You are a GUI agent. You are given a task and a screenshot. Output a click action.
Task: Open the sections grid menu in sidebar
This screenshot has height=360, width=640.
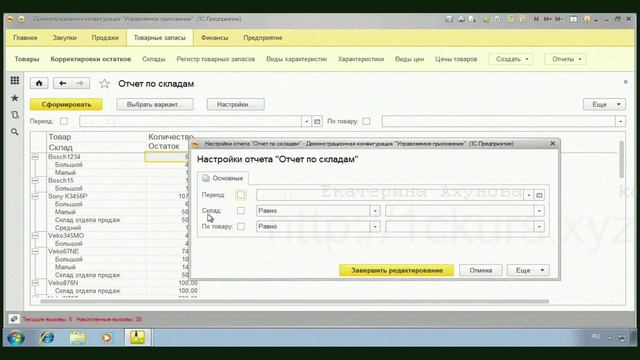pos(15,80)
